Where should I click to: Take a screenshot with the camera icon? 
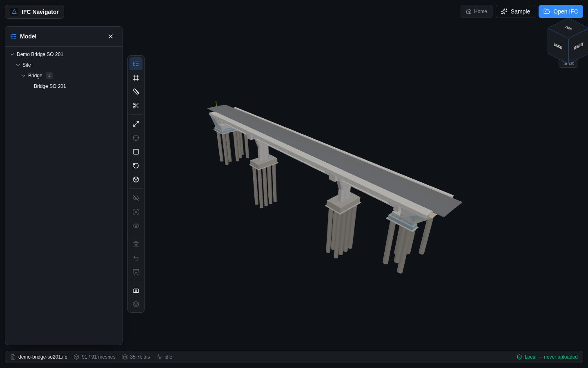[136, 290]
